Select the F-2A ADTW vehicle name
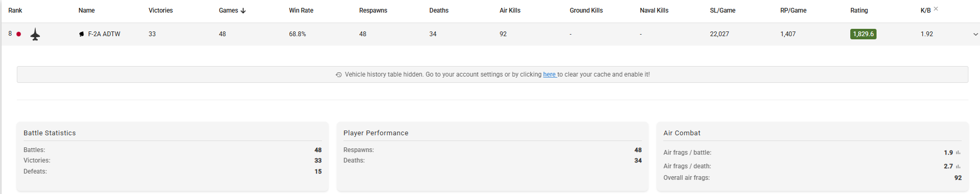 coord(104,34)
